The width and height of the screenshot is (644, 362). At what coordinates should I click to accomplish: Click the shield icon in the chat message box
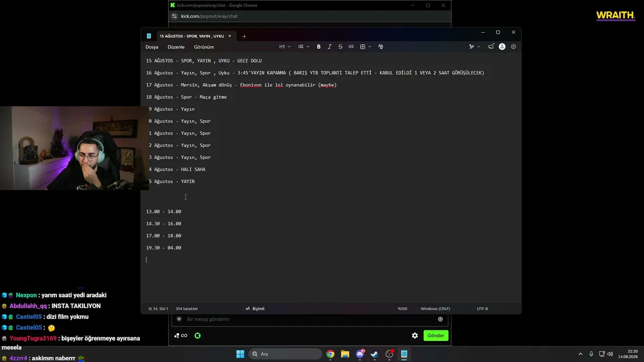tap(179, 319)
